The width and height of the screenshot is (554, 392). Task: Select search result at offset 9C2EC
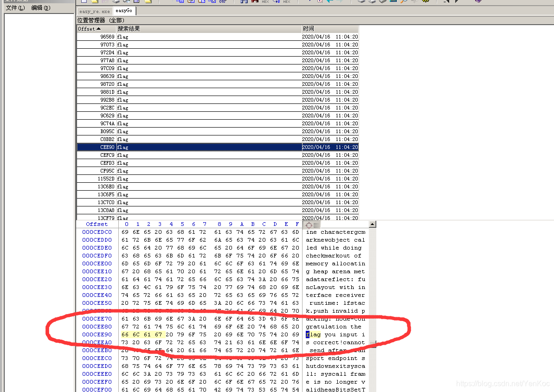tap(218, 108)
